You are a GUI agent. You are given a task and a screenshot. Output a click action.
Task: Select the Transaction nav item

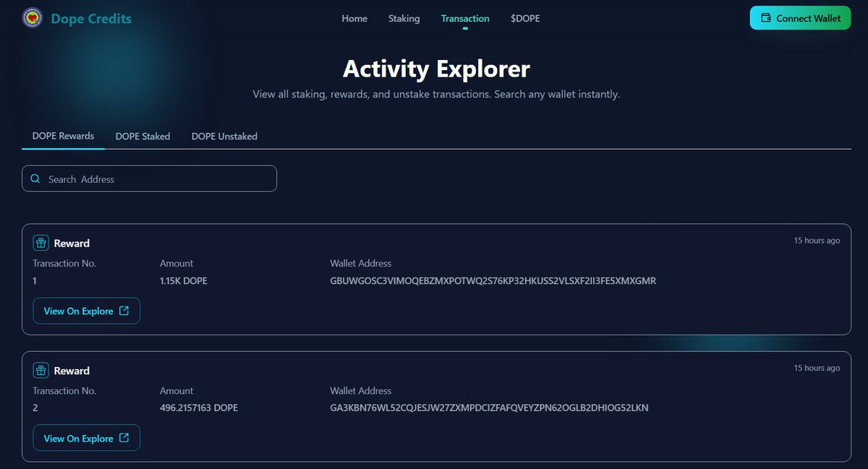pos(465,18)
